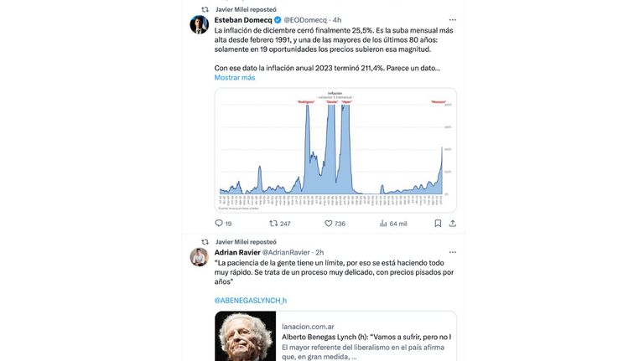This screenshot has height=361, width=644.
Task: Expand tweet with Mostrar más
Action: [x=235, y=78]
